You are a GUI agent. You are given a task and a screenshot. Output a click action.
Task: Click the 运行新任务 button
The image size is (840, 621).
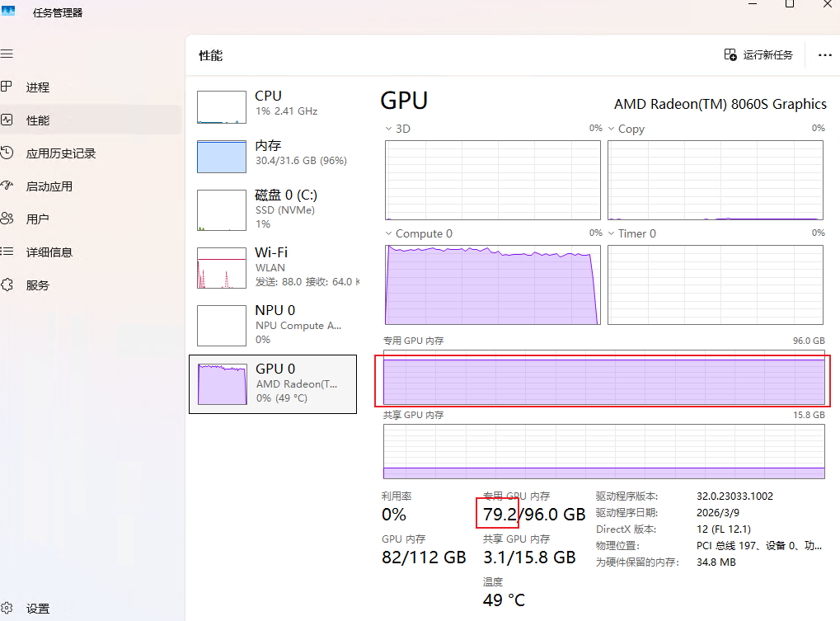pyautogui.click(x=758, y=54)
